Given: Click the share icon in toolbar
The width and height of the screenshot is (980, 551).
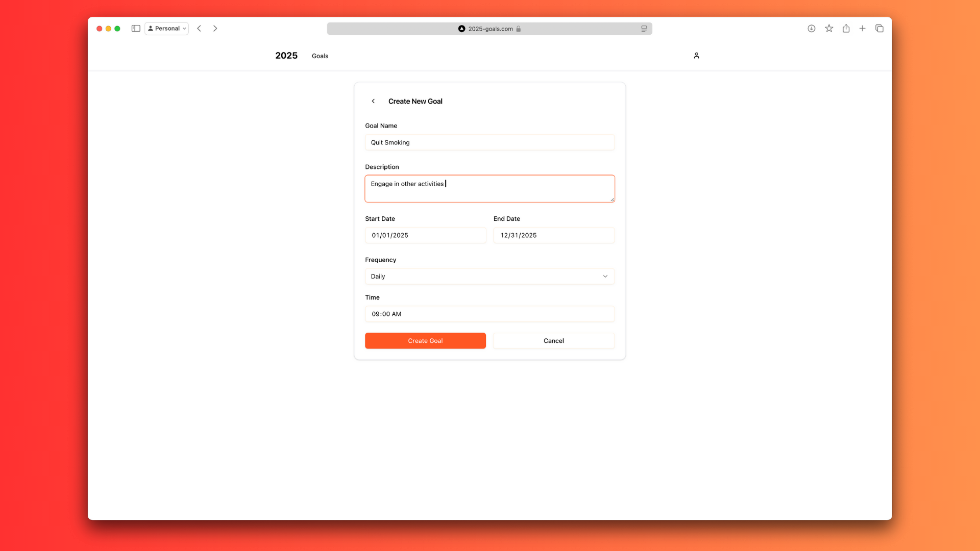Looking at the screenshot, I should tap(846, 29).
